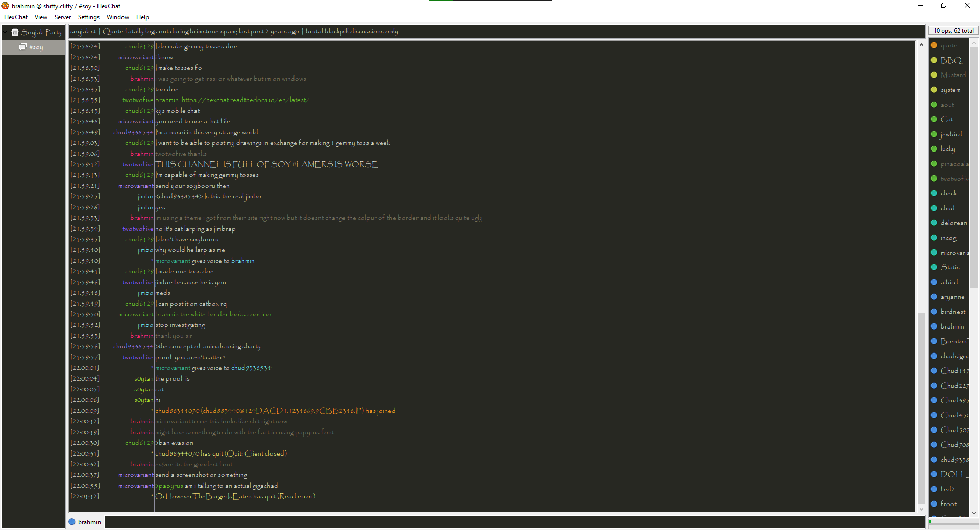Open the Settings menu
Viewport: 980px width, 530px height.
click(88, 17)
